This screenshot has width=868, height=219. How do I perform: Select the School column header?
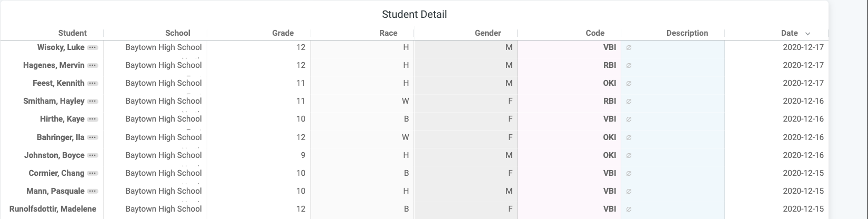(178, 33)
